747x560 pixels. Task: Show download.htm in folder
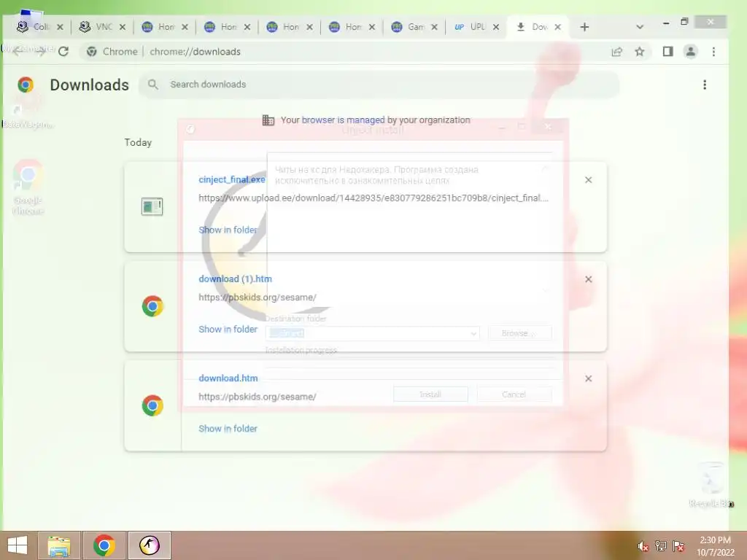coord(228,429)
